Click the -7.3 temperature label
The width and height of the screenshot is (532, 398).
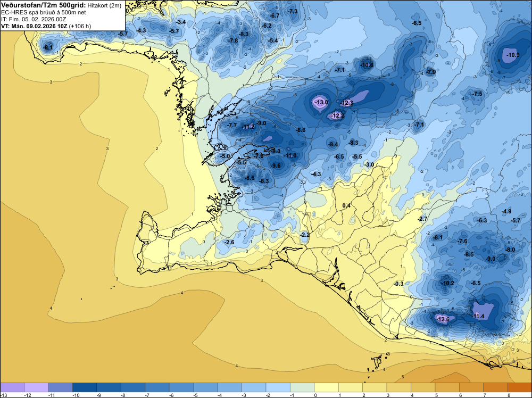pos(293,11)
